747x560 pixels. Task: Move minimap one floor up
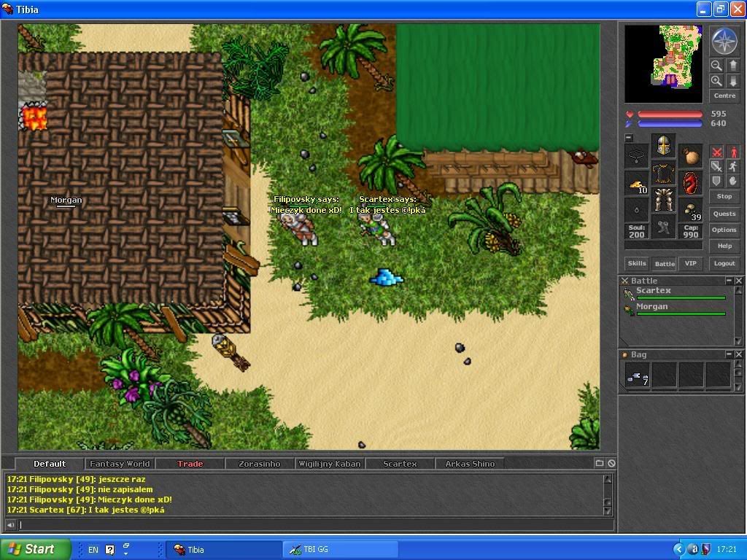tap(733, 65)
